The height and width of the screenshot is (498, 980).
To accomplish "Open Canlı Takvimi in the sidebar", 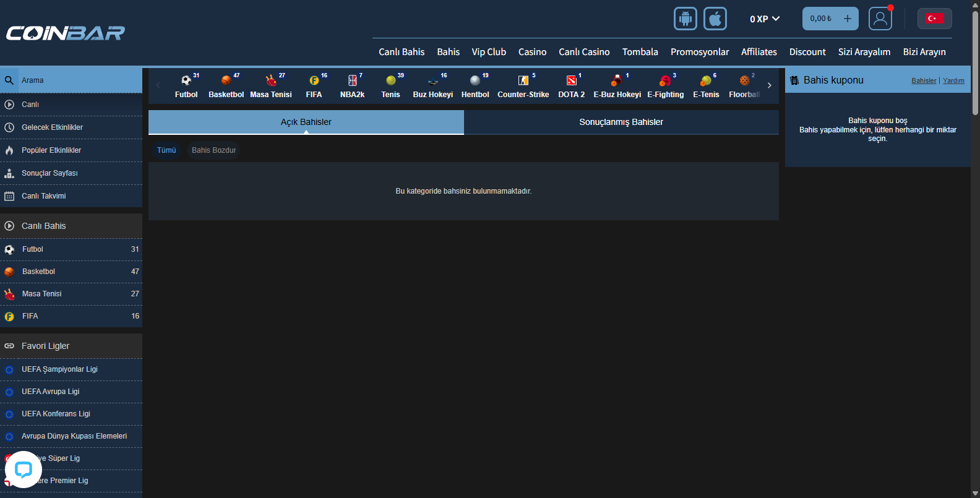I will 71,196.
